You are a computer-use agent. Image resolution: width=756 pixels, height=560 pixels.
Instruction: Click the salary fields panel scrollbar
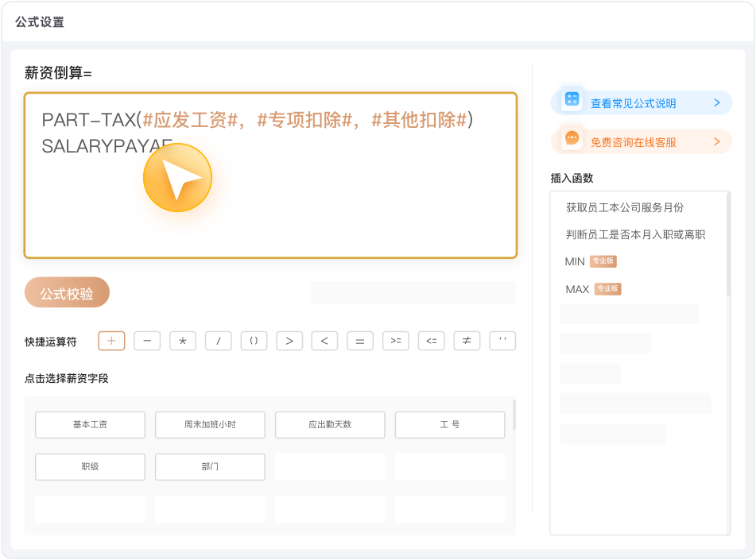514,415
